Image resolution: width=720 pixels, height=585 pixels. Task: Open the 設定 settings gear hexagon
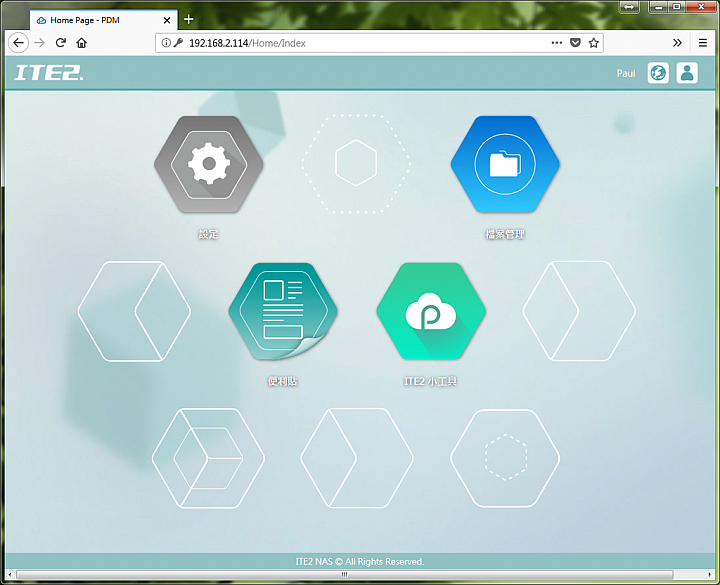(x=209, y=164)
